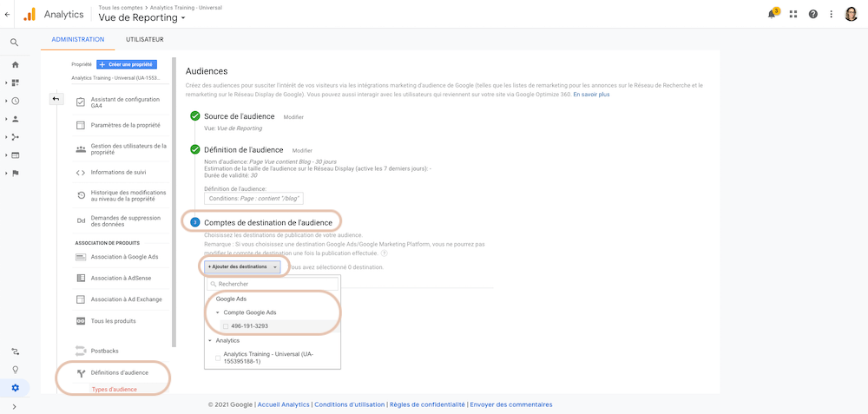
Task: Click the property column vertical scrollbar
Action: click(174, 202)
